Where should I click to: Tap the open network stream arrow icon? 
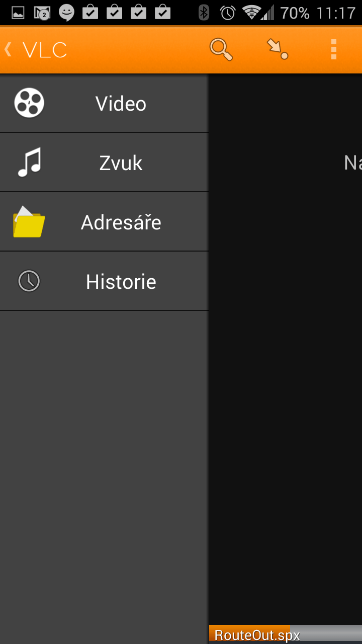[x=277, y=49]
